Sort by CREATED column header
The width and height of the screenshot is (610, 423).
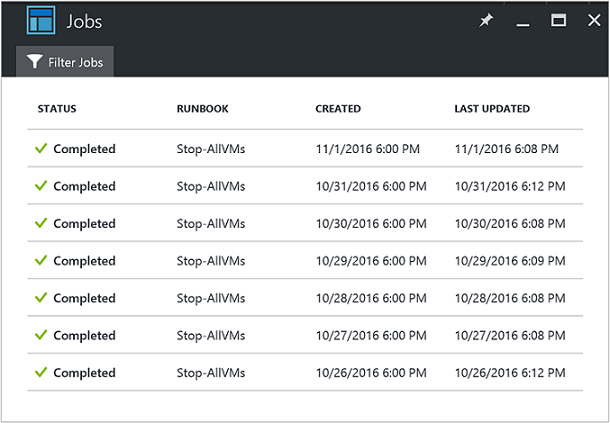click(x=338, y=109)
